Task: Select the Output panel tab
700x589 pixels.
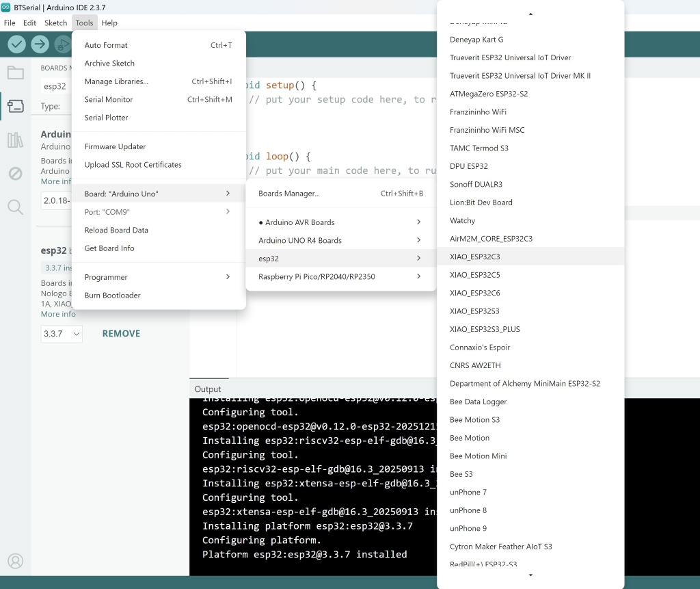Action: pos(208,389)
